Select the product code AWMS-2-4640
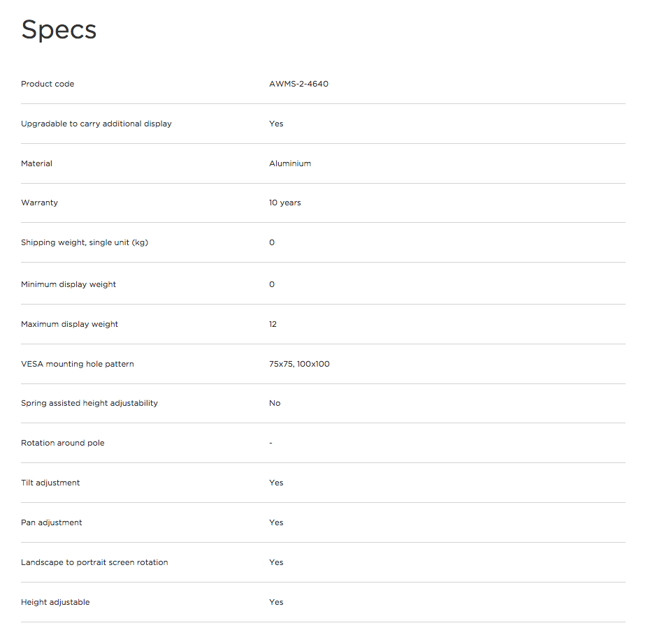 tap(298, 84)
